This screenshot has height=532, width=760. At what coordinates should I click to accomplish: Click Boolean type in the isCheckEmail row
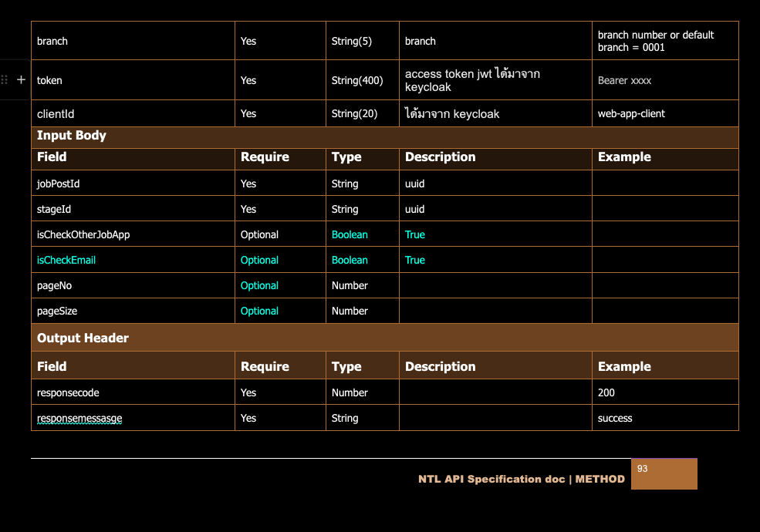point(350,260)
